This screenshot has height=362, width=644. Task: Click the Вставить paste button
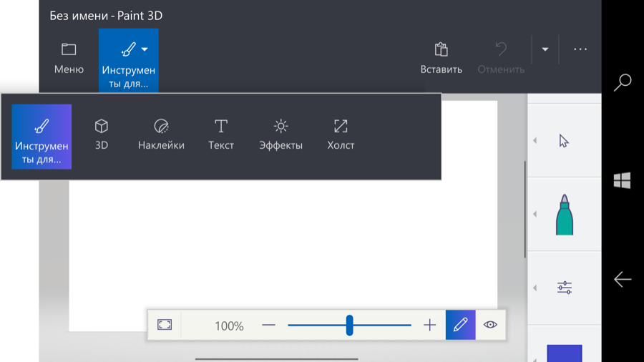[441, 59]
